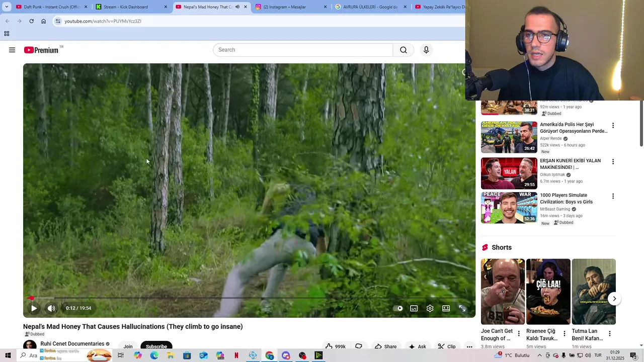Open Windows Start menu
The width and height of the screenshot is (644, 362).
(x=8, y=355)
